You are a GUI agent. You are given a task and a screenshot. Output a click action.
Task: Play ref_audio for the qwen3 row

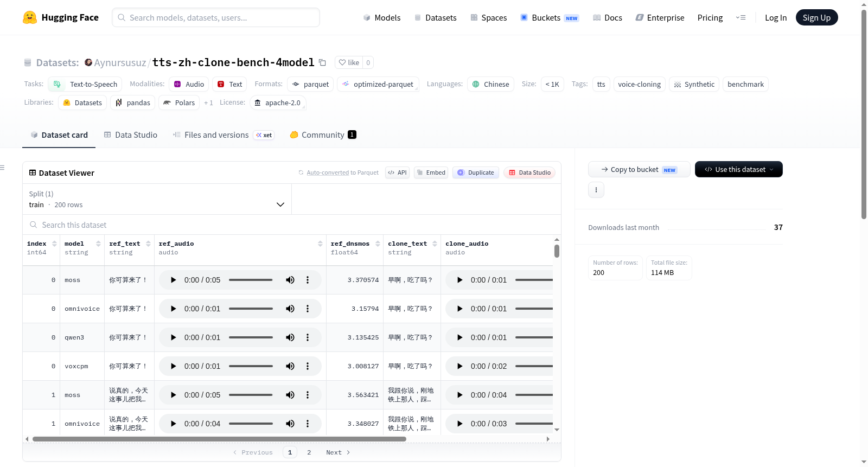pyautogui.click(x=174, y=337)
